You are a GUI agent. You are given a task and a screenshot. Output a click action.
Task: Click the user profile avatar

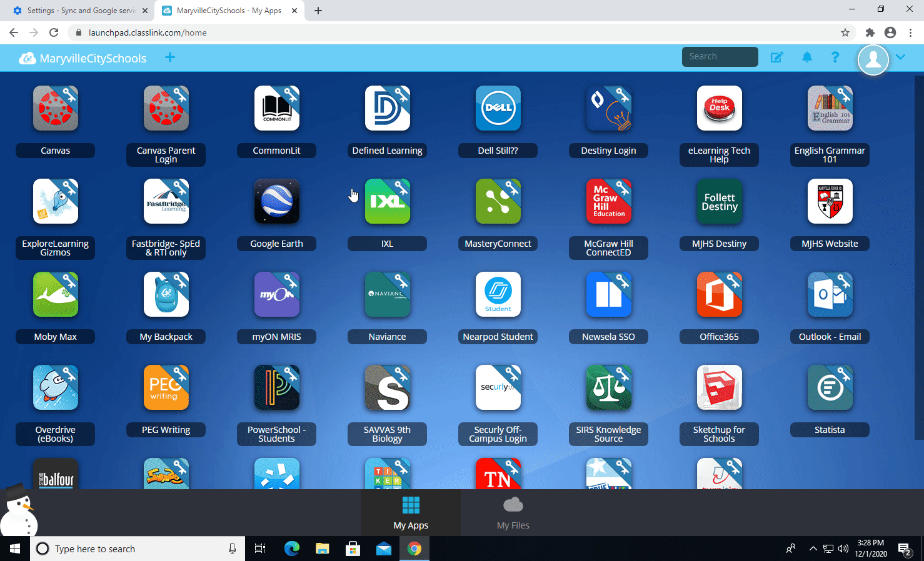point(873,59)
